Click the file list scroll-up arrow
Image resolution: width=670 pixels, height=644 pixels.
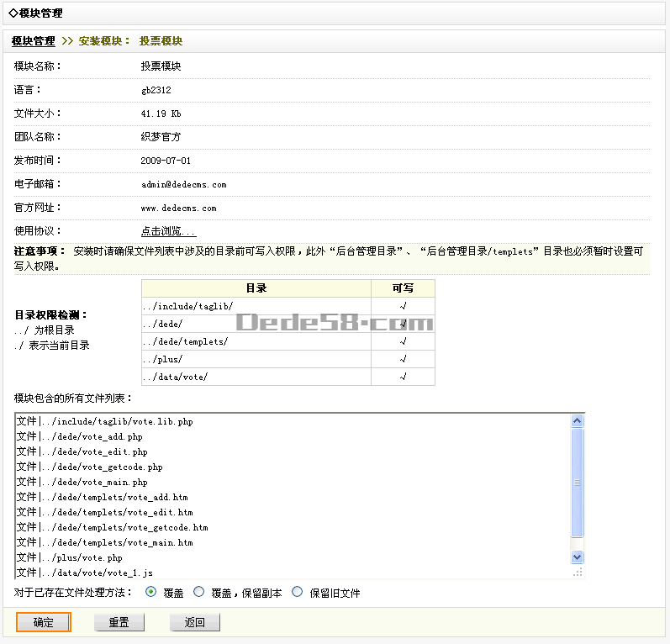pyautogui.click(x=577, y=421)
